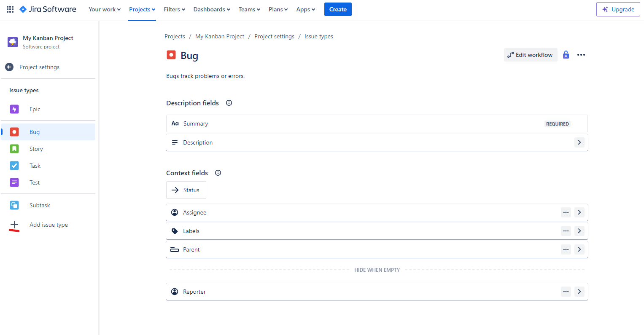Image resolution: width=644 pixels, height=335 pixels.
Task: Open more options for Labels field
Action: (566, 231)
